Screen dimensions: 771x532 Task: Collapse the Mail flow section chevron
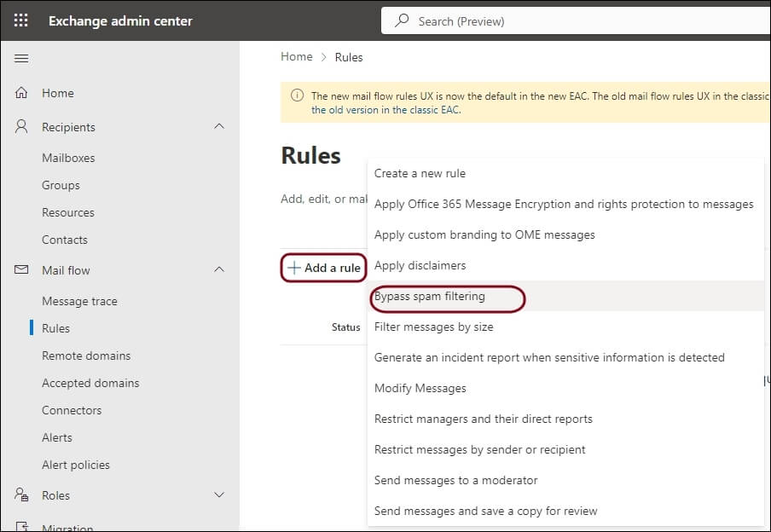point(219,269)
